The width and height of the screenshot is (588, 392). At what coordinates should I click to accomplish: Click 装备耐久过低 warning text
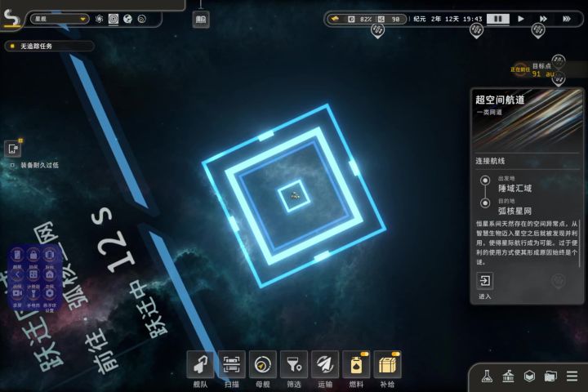(39, 165)
